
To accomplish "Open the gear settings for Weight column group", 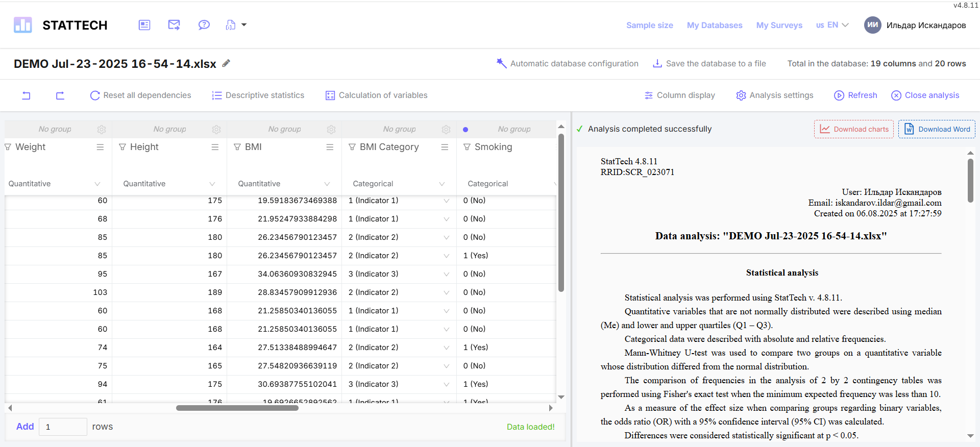I will 102,130.
